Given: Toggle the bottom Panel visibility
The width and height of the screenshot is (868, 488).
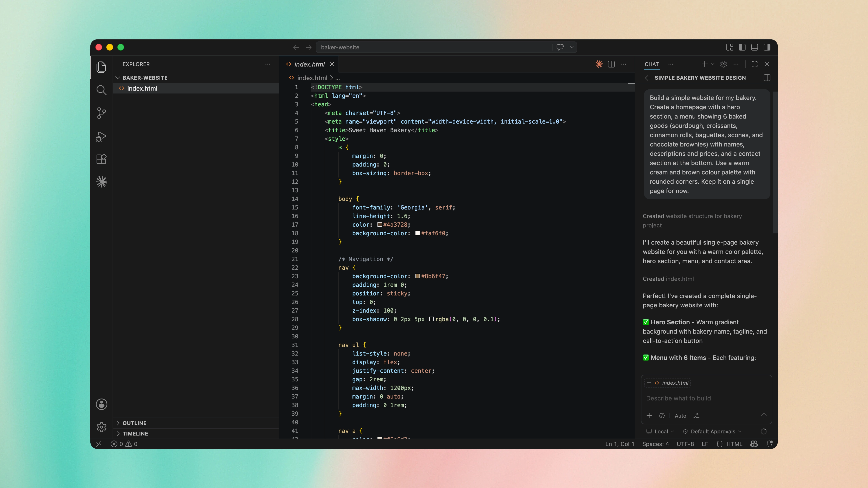Looking at the screenshot, I should (x=754, y=47).
